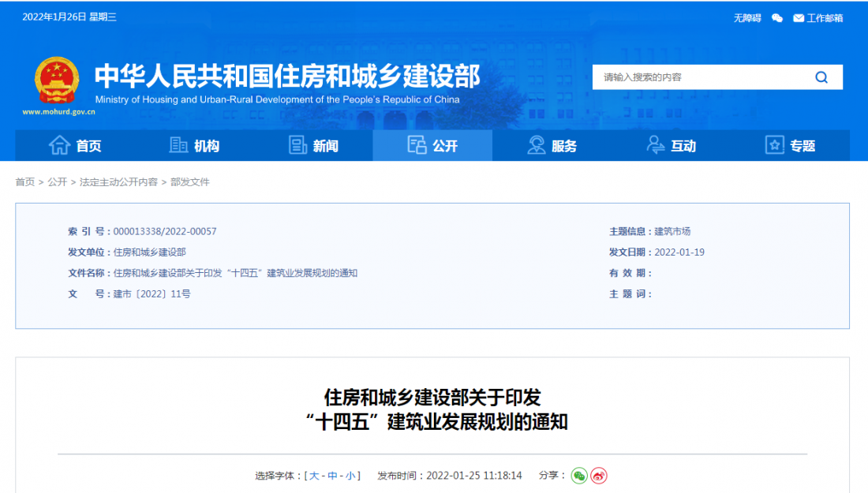Open the 互动 navigation tab
868x493 pixels.
[x=671, y=145]
